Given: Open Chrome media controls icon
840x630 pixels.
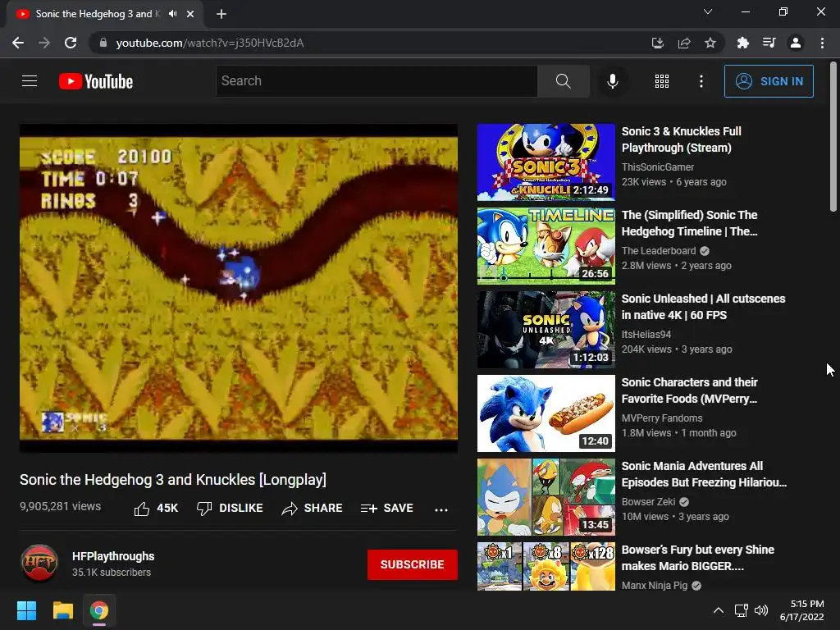Looking at the screenshot, I should 769,43.
